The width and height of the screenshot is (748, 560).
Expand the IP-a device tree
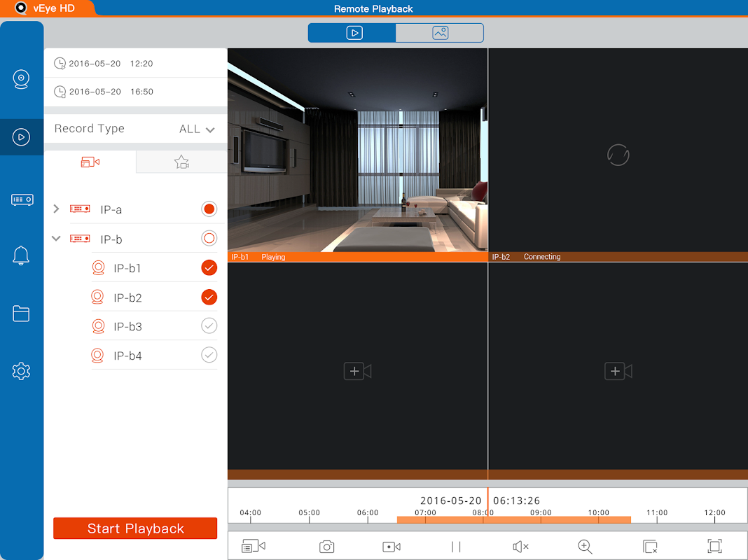coord(56,209)
